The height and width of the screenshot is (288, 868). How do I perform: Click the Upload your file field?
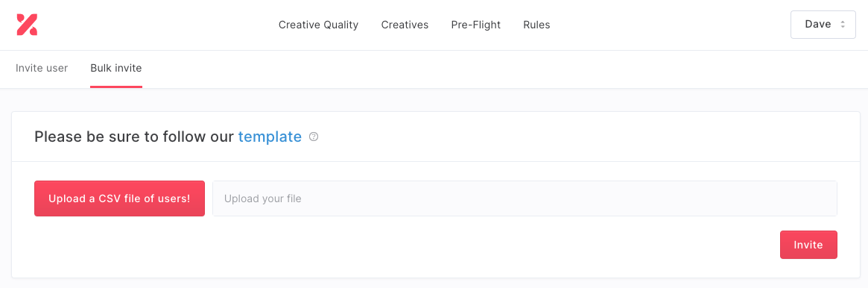click(525, 198)
